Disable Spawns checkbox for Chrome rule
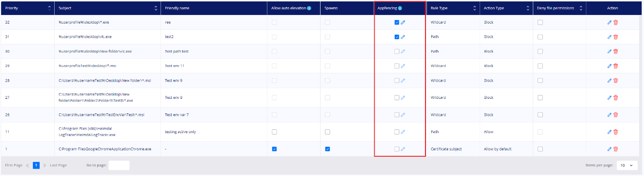This screenshot has height=176, width=644. [327, 149]
